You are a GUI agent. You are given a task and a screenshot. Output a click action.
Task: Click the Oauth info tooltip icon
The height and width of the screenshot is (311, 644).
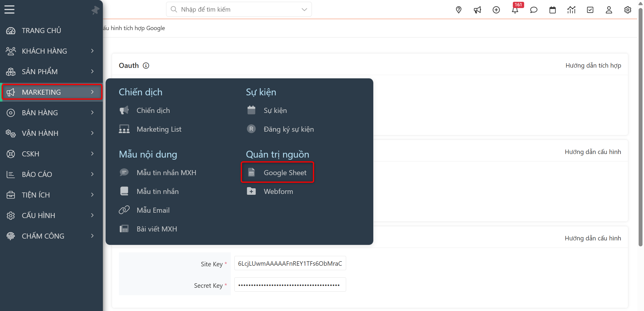[146, 66]
